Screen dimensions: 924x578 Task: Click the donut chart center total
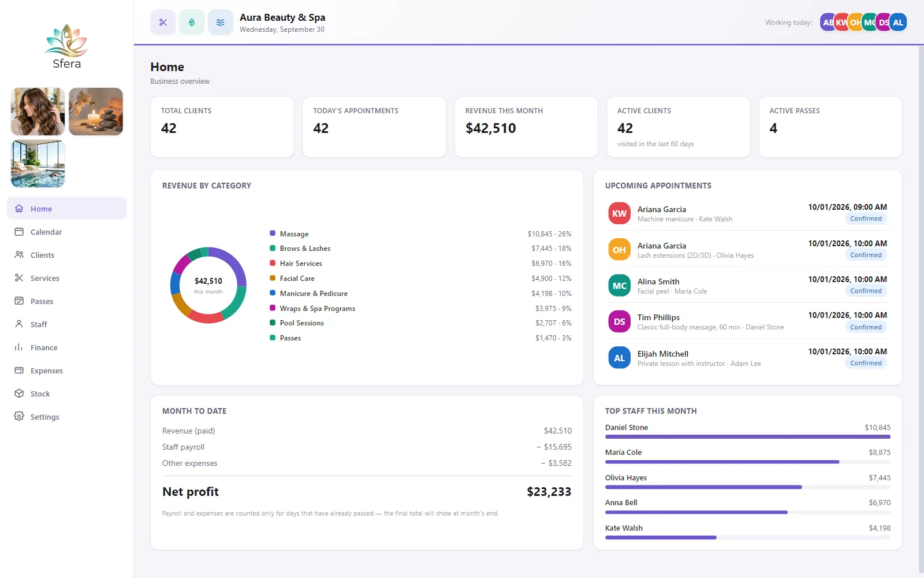tap(208, 281)
